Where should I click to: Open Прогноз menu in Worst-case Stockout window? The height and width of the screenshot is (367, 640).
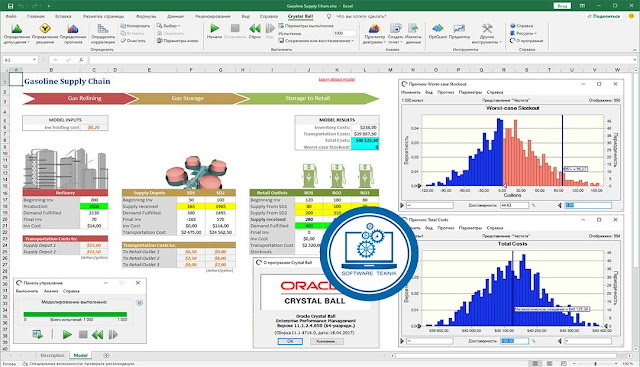[x=445, y=92]
